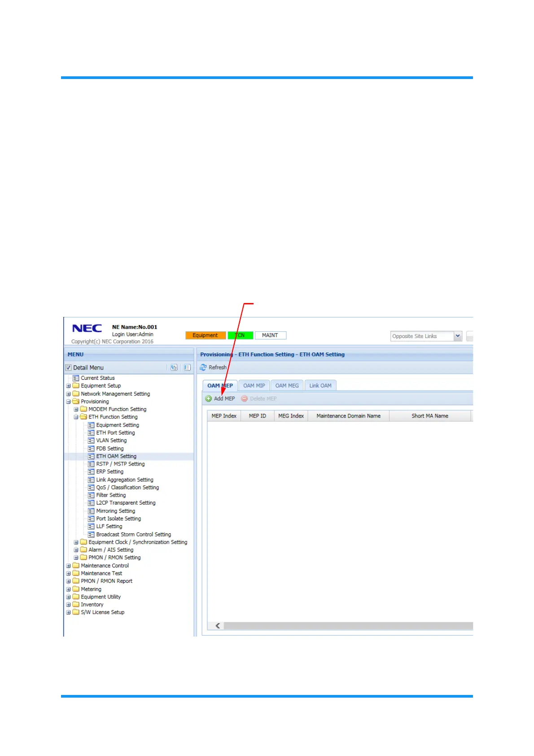Click the green Add MEP plus icon
Image resolution: width=534 pixels, height=756 pixels.
(209, 399)
